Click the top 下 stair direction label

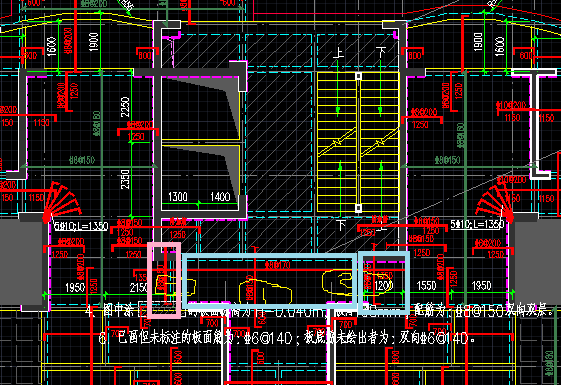tap(381, 52)
